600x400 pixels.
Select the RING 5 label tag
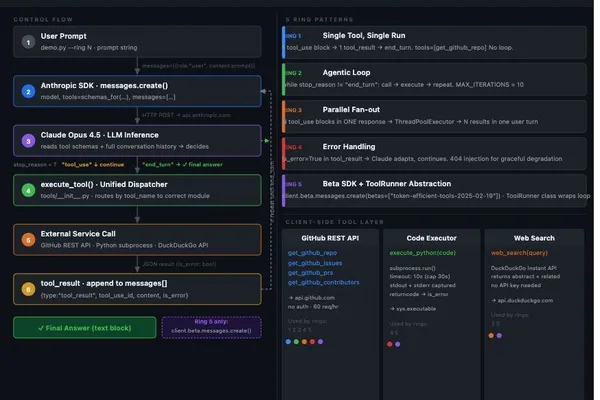click(x=293, y=184)
